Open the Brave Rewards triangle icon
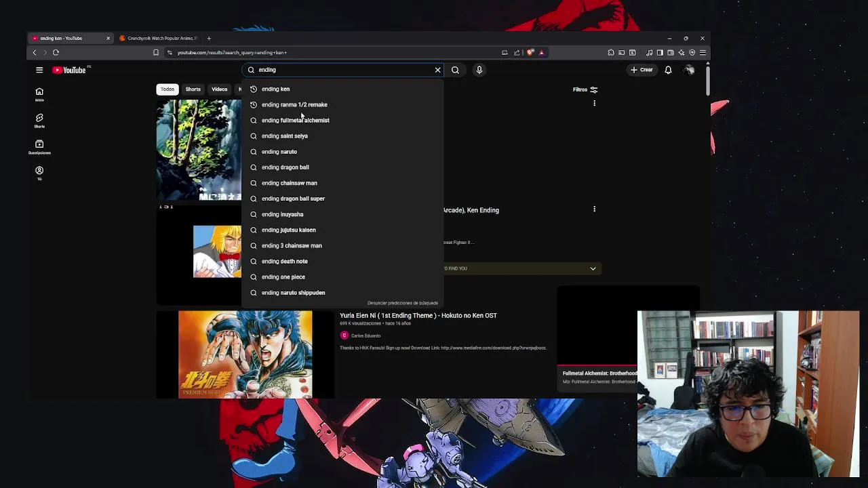The height and width of the screenshot is (488, 868). pyautogui.click(x=541, y=52)
